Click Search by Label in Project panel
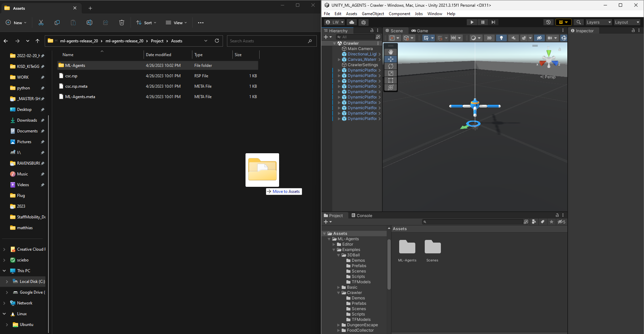Image resolution: width=644 pixels, height=334 pixels. 542,222
